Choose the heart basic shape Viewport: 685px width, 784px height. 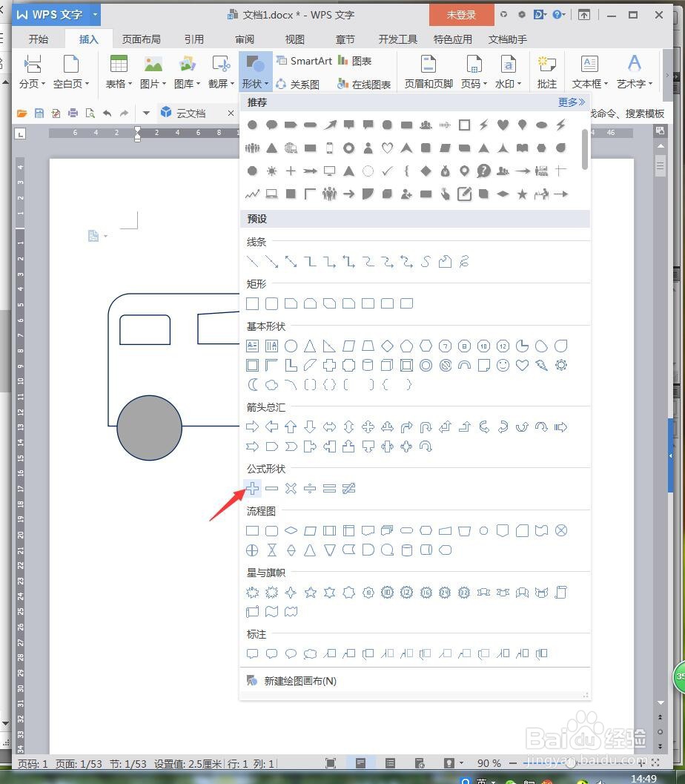click(x=522, y=366)
